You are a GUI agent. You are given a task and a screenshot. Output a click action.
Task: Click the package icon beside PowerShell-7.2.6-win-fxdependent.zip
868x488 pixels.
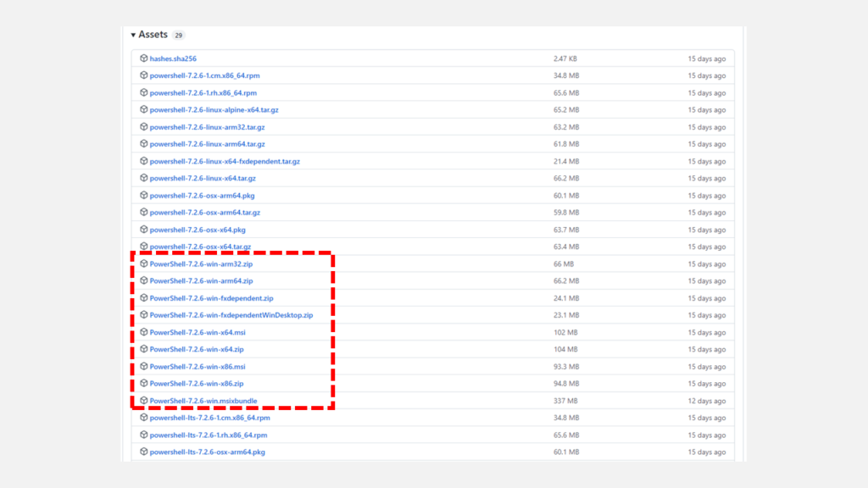click(x=144, y=297)
